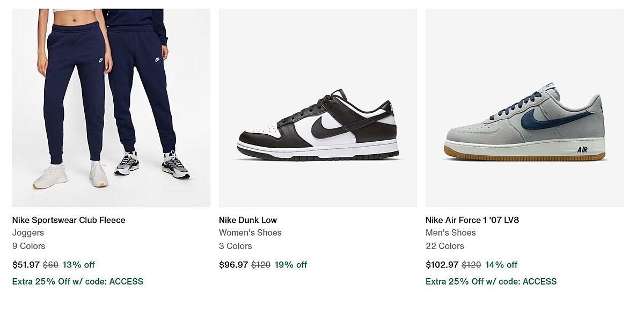Click the 3 Colors text
This screenshot has height=312, width=644.
pos(235,246)
